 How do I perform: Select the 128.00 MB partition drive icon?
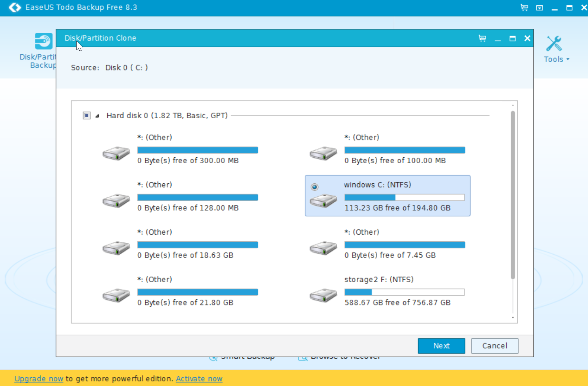tap(116, 200)
